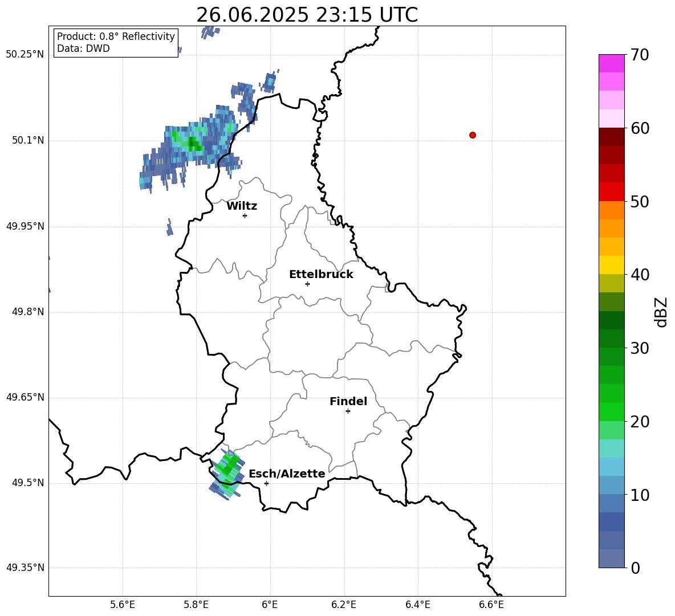Click the 5.6°E longitude label

coord(123,605)
